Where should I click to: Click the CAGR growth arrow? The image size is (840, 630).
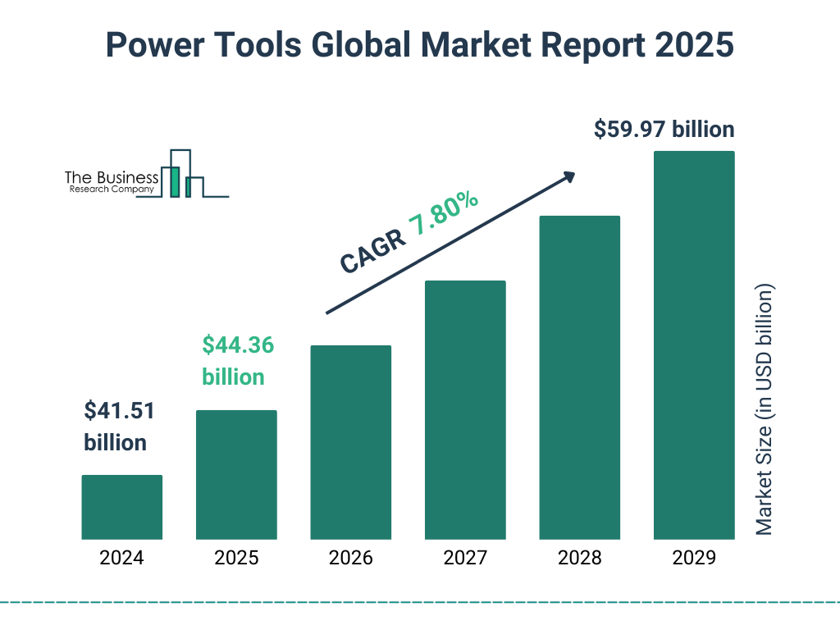tap(450, 243)
